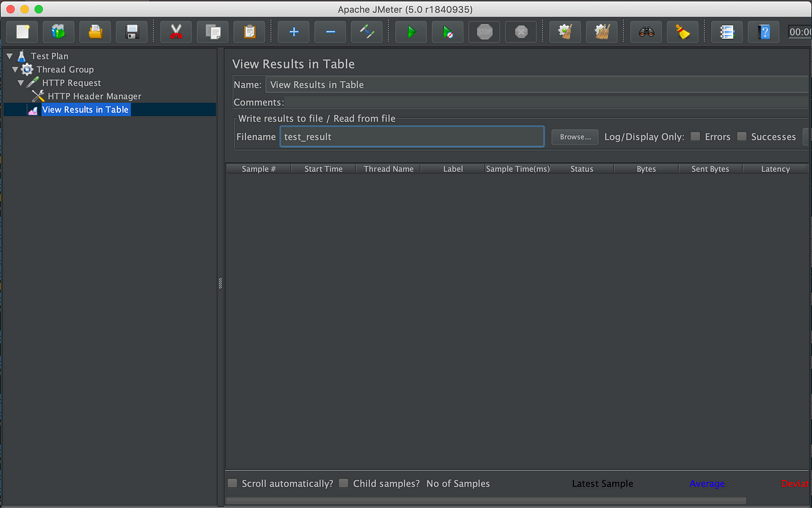Sort by Start Time column header
Viewport: 812px width, 508px height.
(324, 169)
